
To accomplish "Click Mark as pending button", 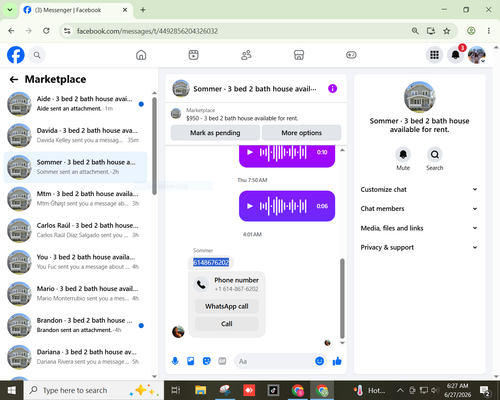I will 215,133.
